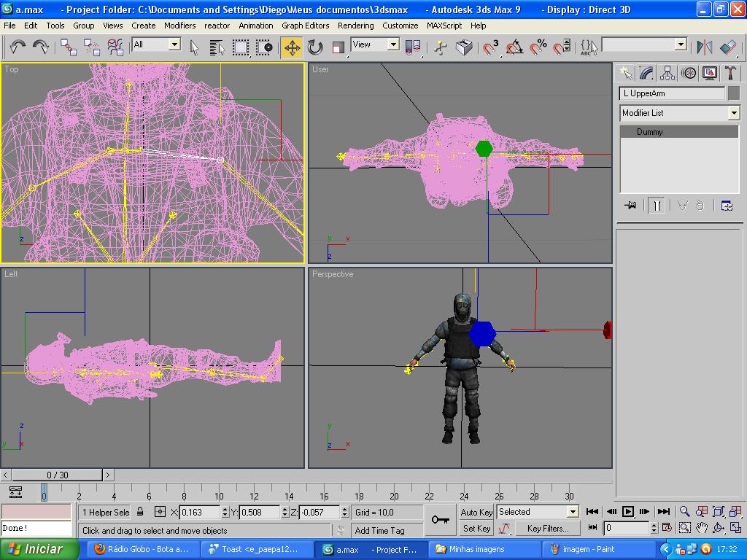Open the Rendering menu
The width and height of the screenshot is (747, 560).
(x=355, y=25)
